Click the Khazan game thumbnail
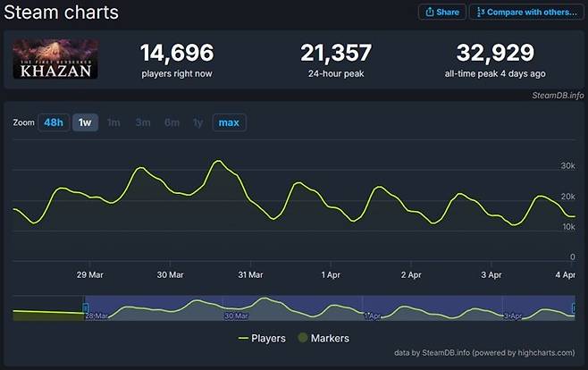The height and width of the screenshot is (370, 588). (x=55, y=59)
